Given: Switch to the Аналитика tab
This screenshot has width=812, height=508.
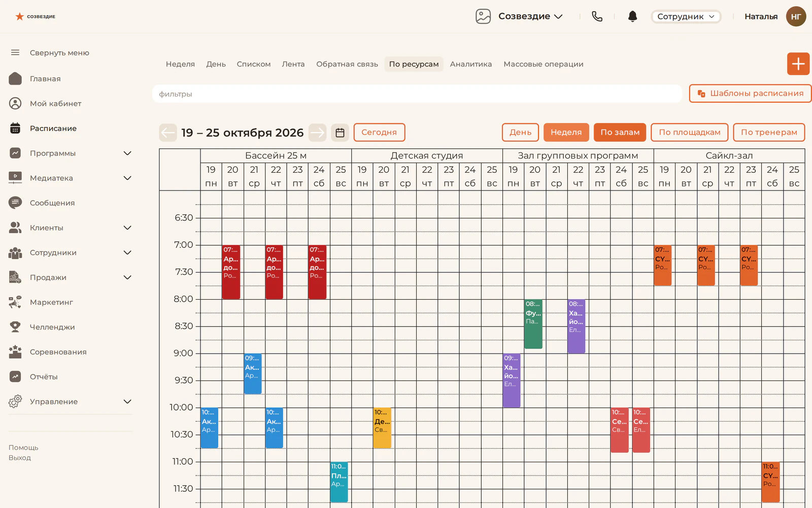Looking at the screenshot, I should point(470,64).
